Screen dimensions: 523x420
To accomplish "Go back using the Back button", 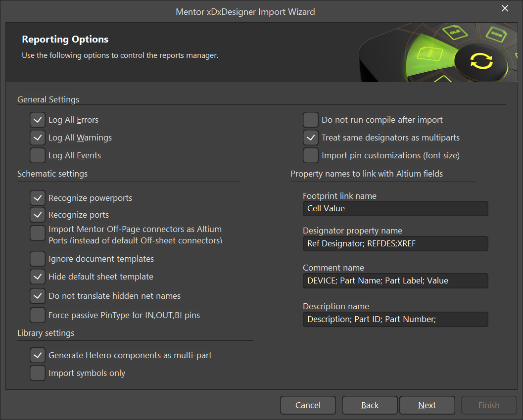I will coord(369,405).
